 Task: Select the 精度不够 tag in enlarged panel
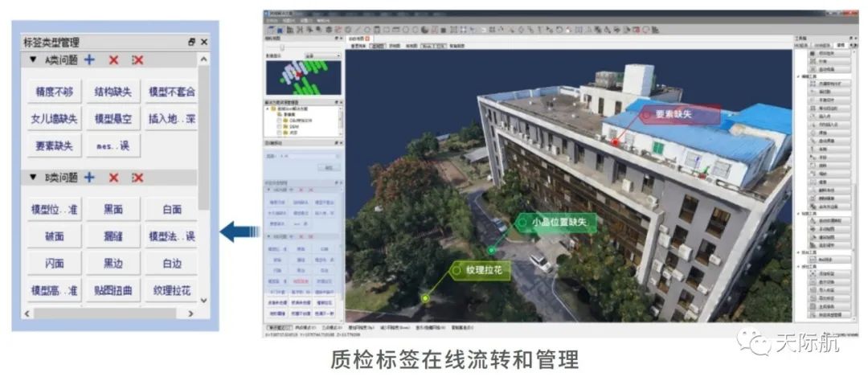click(x=55, y=92)
